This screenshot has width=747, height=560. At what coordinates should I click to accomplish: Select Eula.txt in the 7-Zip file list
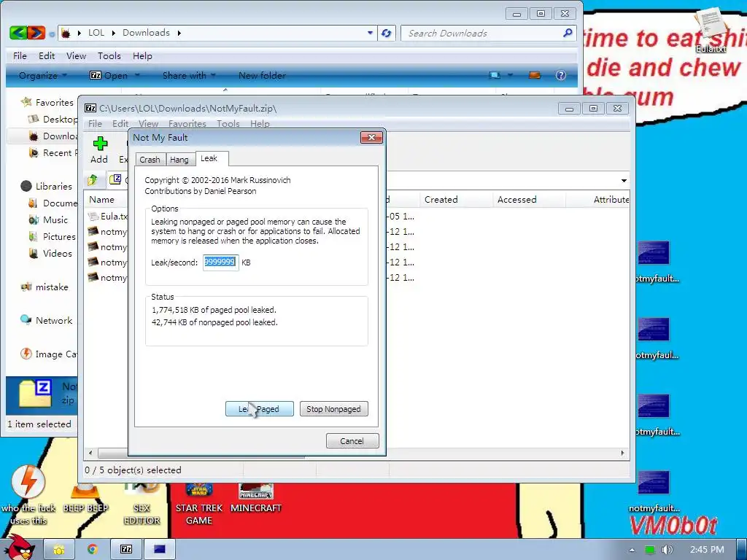coord(109,216)
